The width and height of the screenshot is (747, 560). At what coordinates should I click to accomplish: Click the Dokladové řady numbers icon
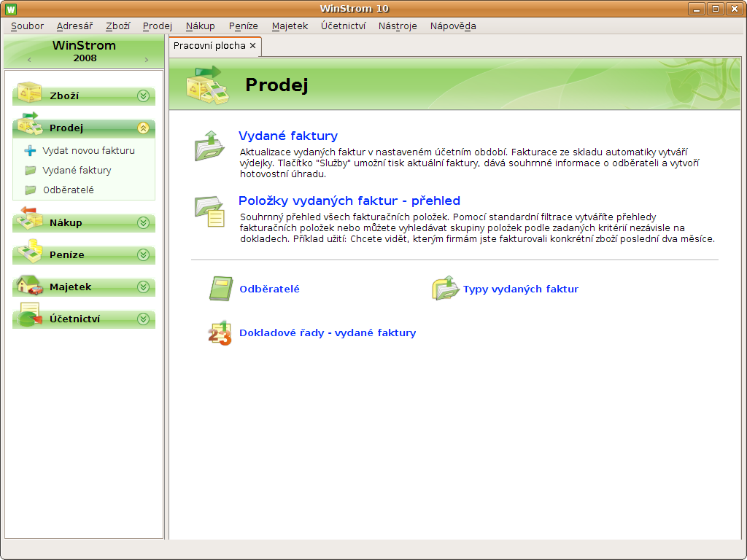coord(220,332)
